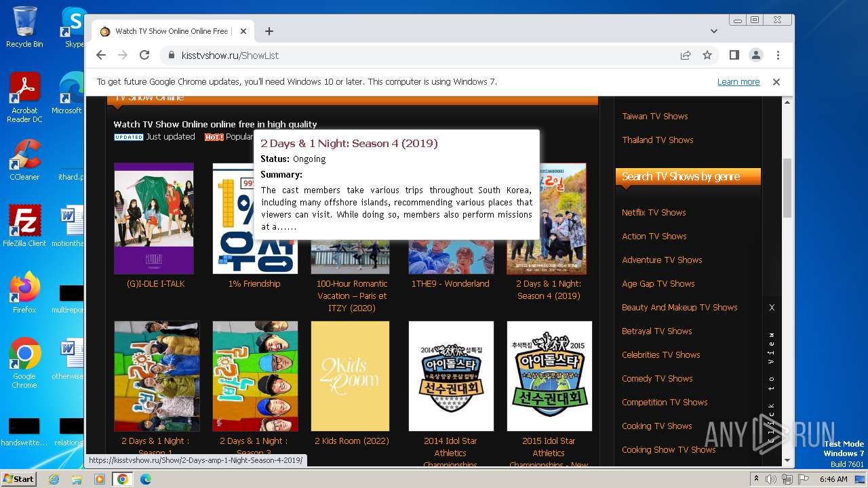This screenshot has width=868, height=488.
Task: Open the 2 Kids Room poster
Action: point(350,376)
